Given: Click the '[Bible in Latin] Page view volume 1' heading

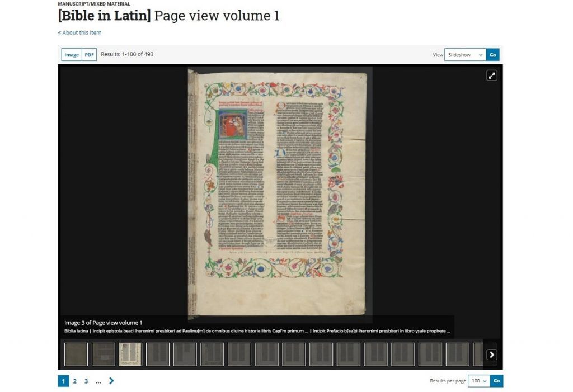Looking at the screenshot, I should 168,16.
